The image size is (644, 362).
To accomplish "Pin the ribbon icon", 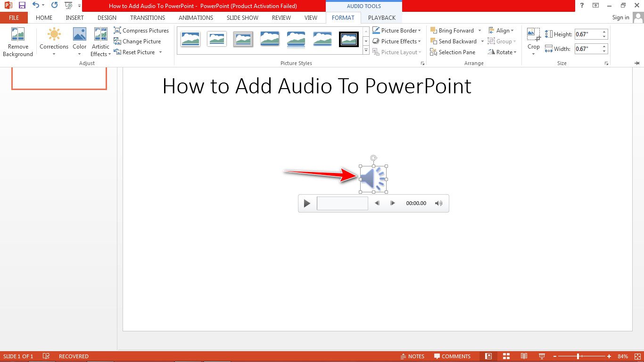I will tap(637, 63).
